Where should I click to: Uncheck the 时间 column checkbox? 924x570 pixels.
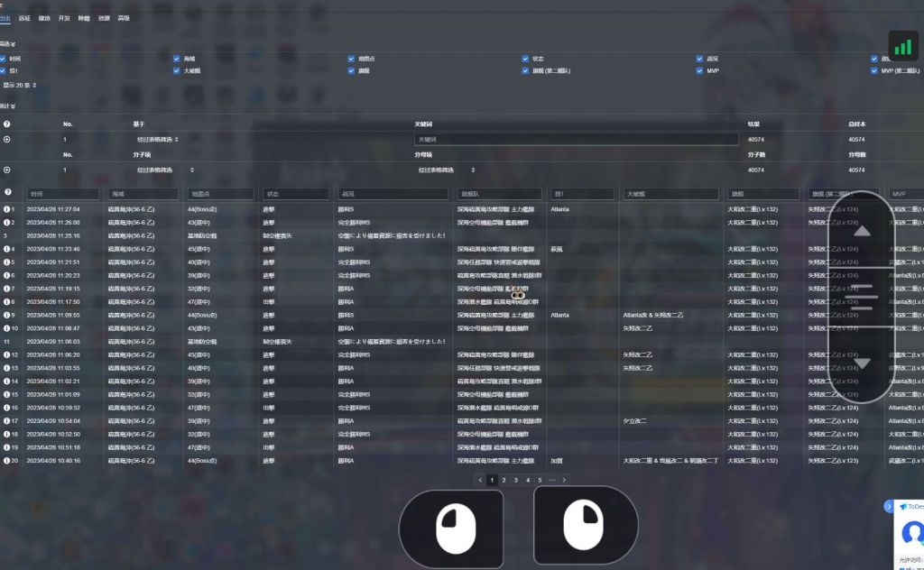click(x=4, y=59)
